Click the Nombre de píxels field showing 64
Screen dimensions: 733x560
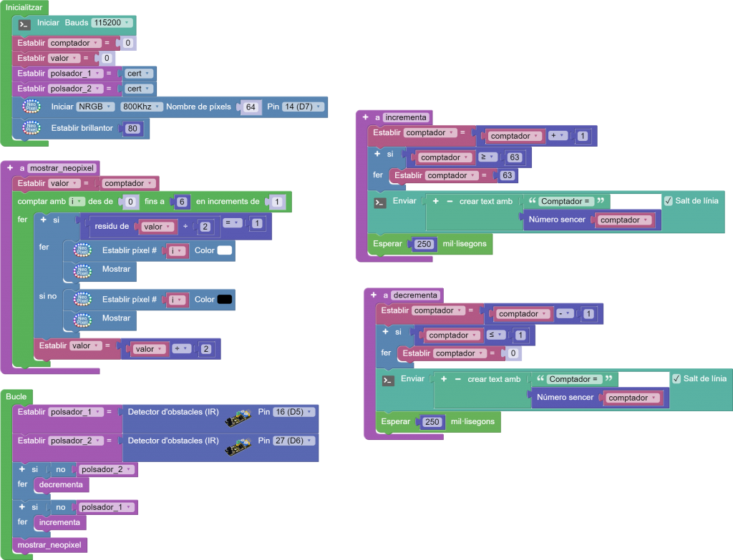coord(251,107)
